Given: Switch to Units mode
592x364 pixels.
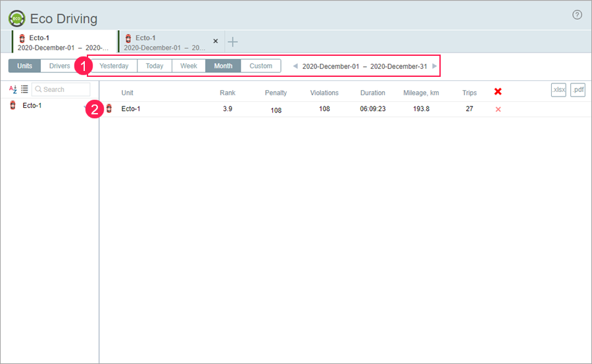Looking at the screenshot, I should [25, 66].
